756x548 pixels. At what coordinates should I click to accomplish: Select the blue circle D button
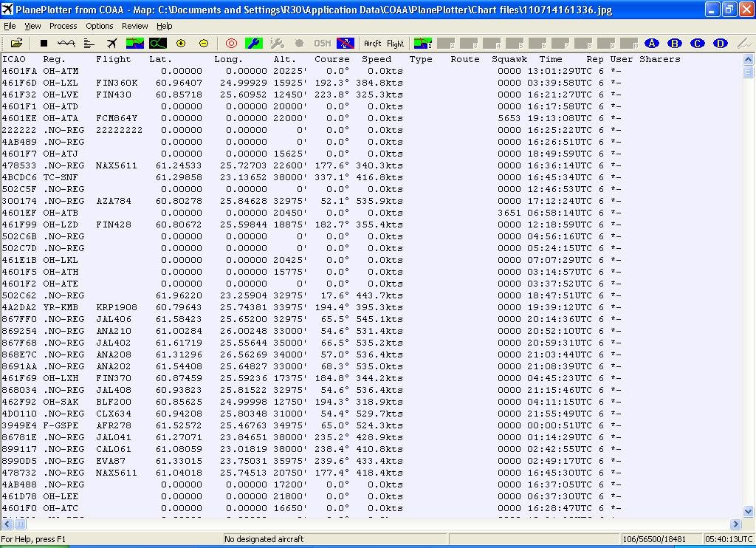point(721,44)
